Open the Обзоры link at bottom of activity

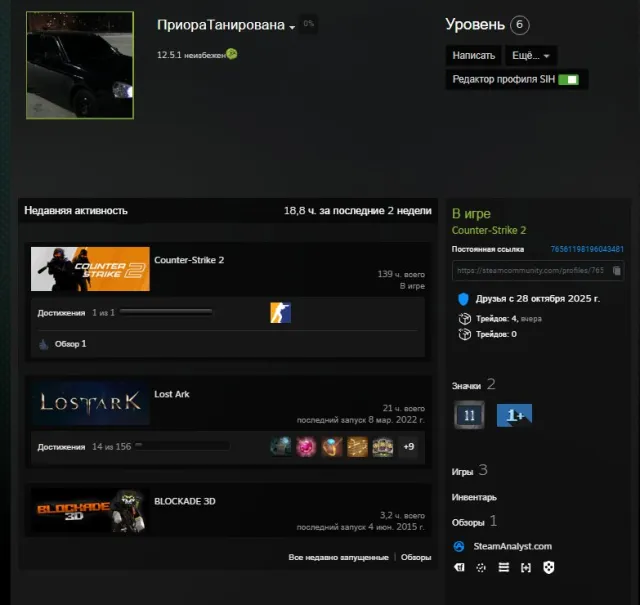point(416,557)
